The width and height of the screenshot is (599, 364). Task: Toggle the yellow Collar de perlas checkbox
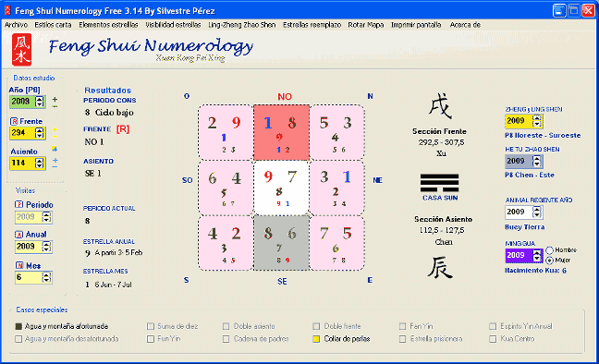coord(316,339)
